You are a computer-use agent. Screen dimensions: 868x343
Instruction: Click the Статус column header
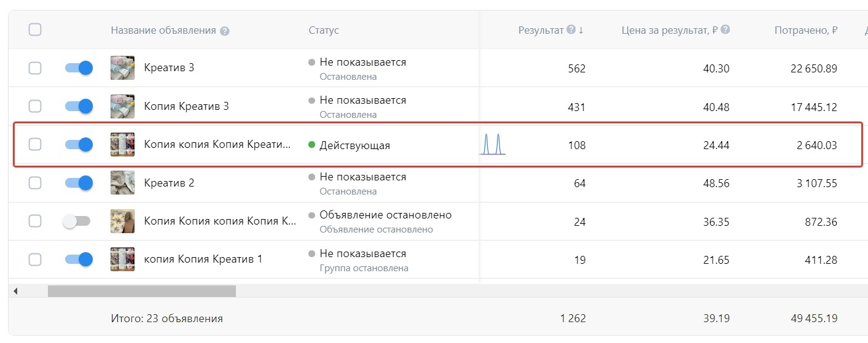[x=324, y=31]
